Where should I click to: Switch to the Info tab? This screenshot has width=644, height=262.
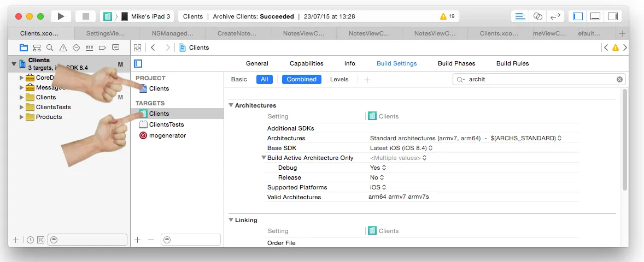pyautogui.click(x=349, y=63)
